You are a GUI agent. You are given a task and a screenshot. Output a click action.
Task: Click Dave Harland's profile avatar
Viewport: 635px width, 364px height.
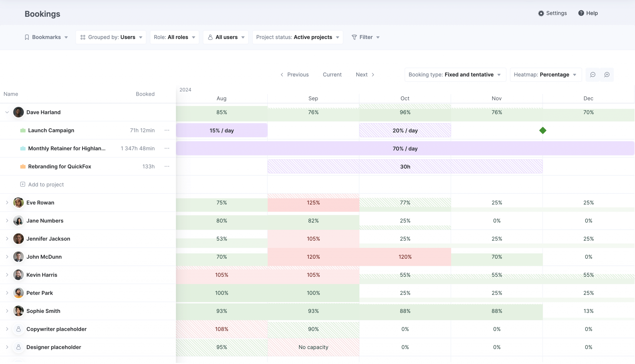point(18,112)
